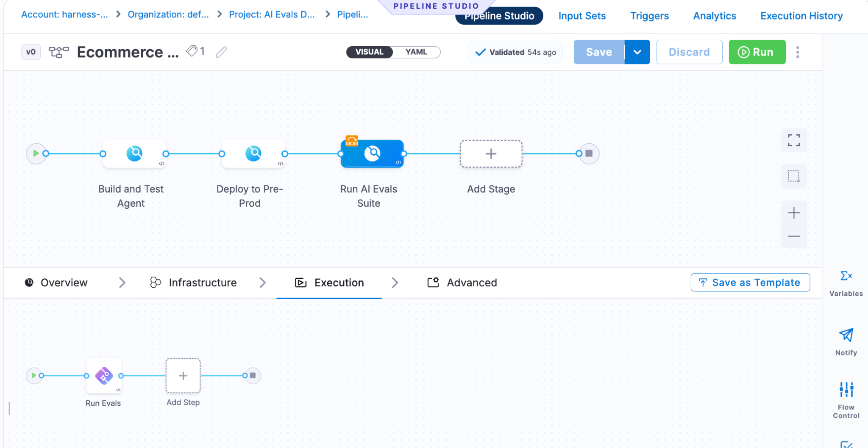This screenshot has width=868, height=448.
Task: Open the Pipelines breadcrumb link
Action: point(353,14)
